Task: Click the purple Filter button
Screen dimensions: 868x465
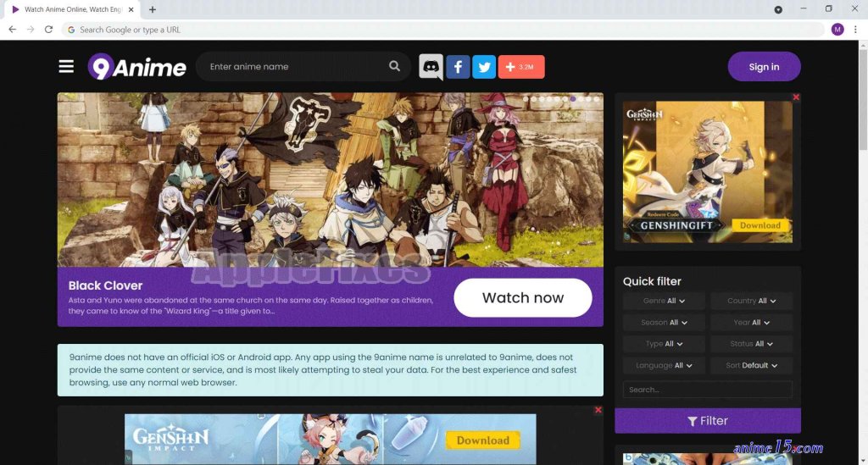Action: (708, 421)
